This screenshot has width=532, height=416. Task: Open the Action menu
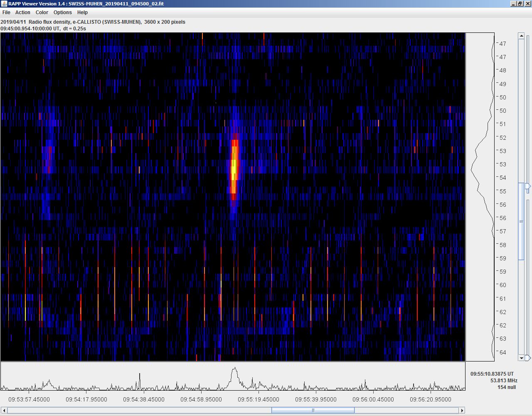click(x=23, y=12)
